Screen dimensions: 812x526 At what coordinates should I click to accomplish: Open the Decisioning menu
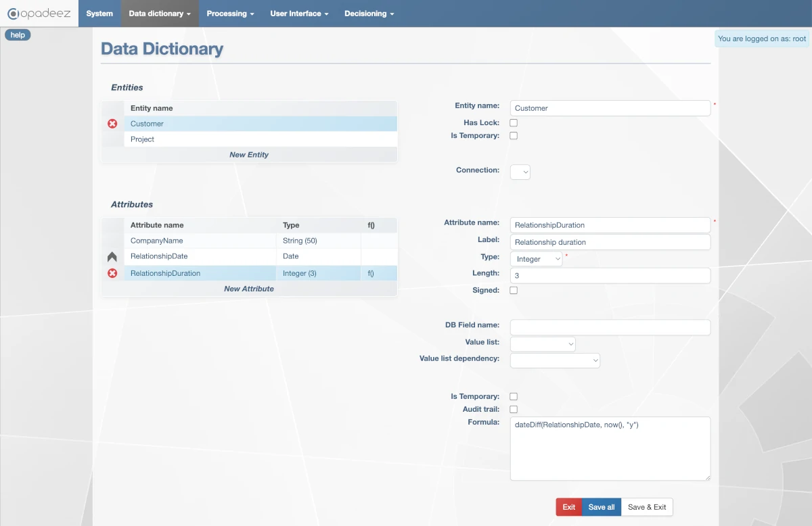coord(369,14)
